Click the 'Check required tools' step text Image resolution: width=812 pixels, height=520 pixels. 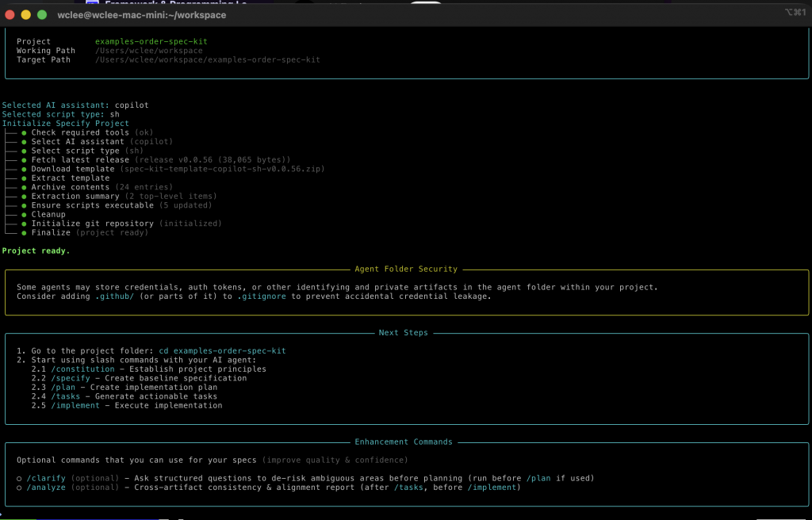[x=80, y=132]
